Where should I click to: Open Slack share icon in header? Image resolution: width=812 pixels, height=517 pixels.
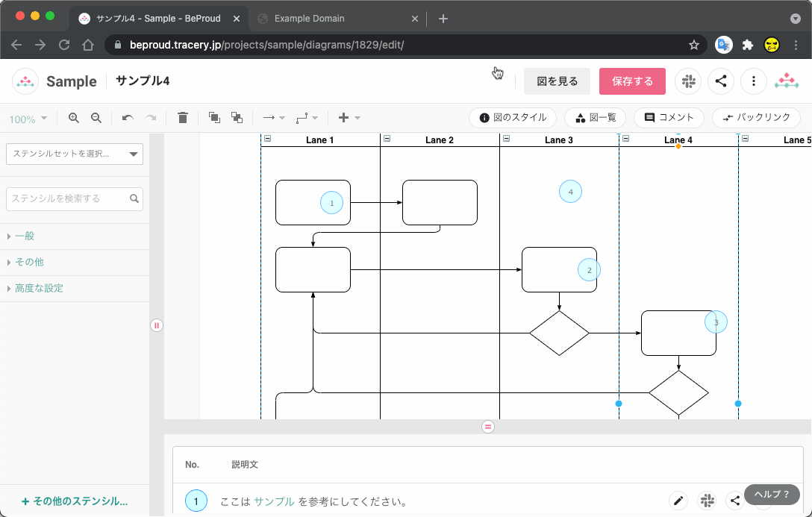[x=688, y=81]
